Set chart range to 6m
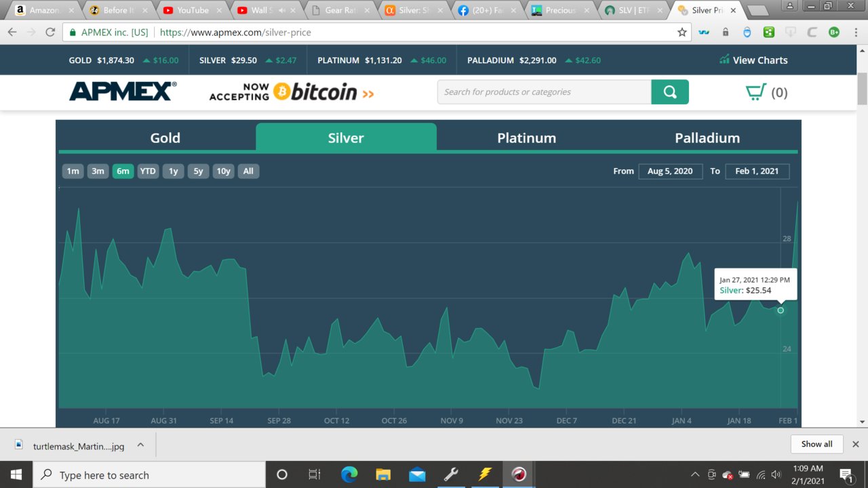 click(x=123, y=171)
